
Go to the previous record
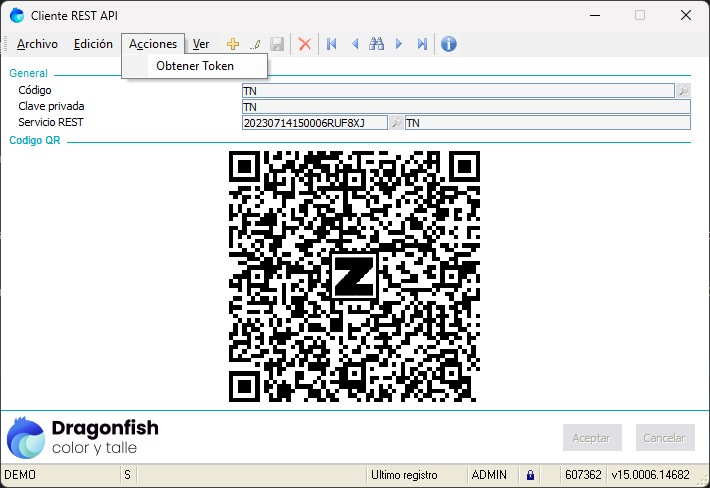[x=354, y=44]
